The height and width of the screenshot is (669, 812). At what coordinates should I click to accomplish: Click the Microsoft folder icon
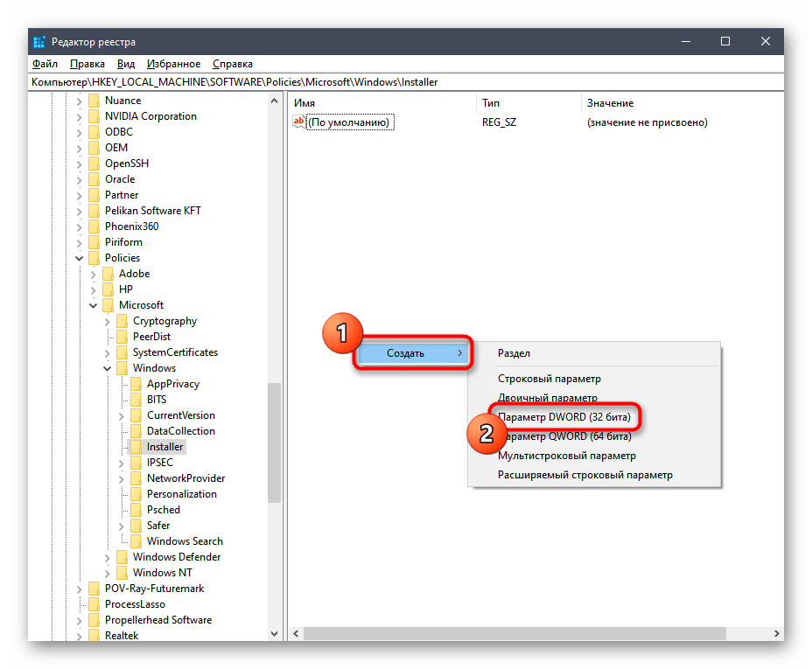(108, 305)
